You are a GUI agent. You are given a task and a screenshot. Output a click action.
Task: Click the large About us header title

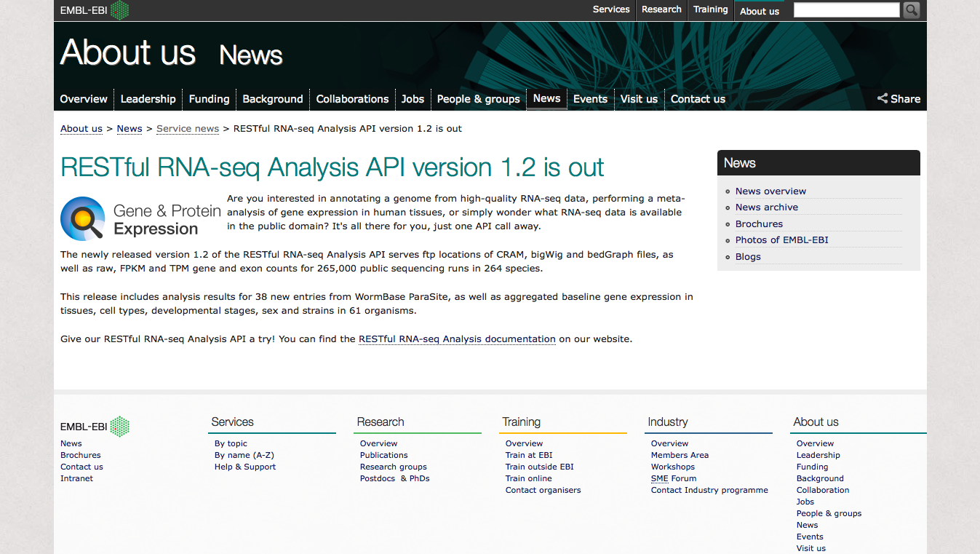click(x=128, y=52)
